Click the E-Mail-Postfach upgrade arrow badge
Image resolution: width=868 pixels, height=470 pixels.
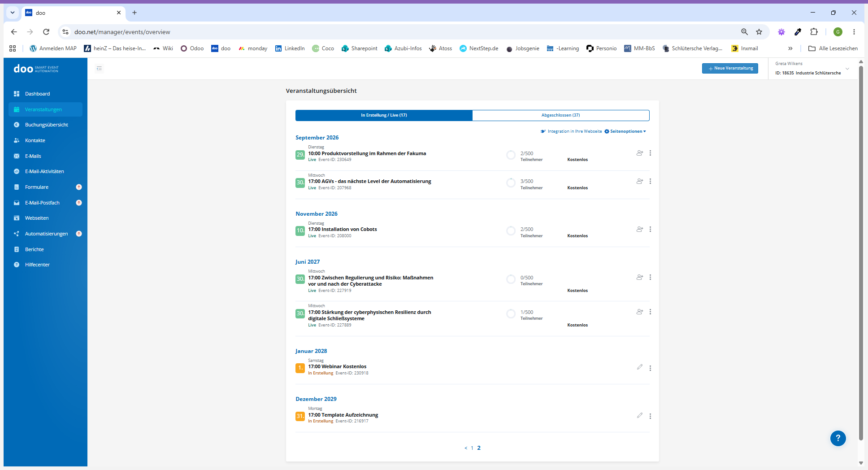pos(79,203)
